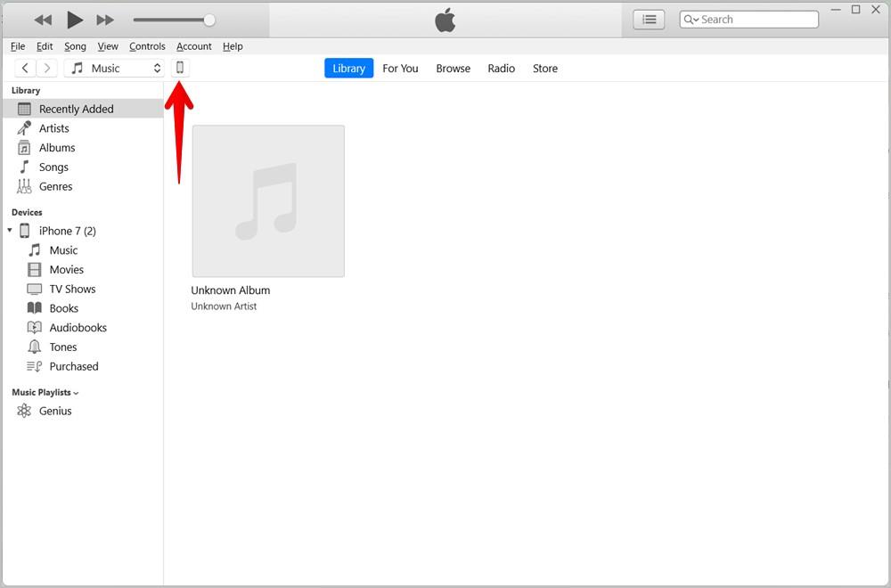Click the Apple logo in the display area

(445, 20)
